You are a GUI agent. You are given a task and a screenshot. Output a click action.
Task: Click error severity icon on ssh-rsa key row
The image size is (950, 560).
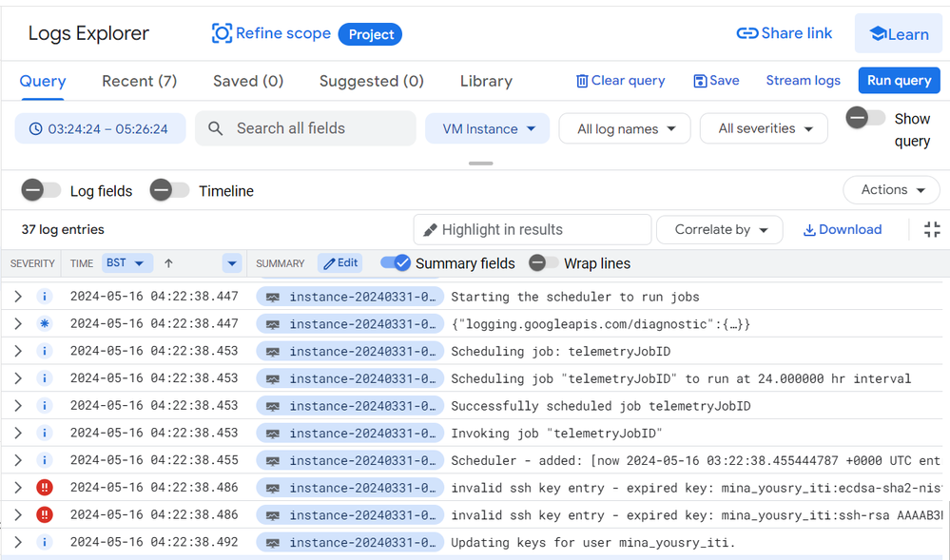pos(45,514)
